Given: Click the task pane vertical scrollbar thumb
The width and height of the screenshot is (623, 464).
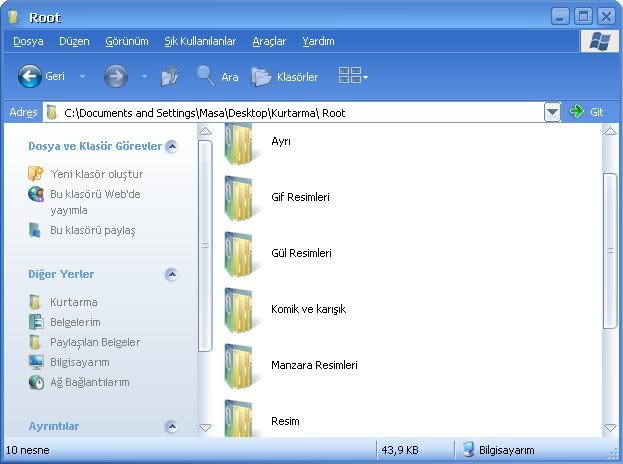Looking at the screenshot, I should point(205,246).
